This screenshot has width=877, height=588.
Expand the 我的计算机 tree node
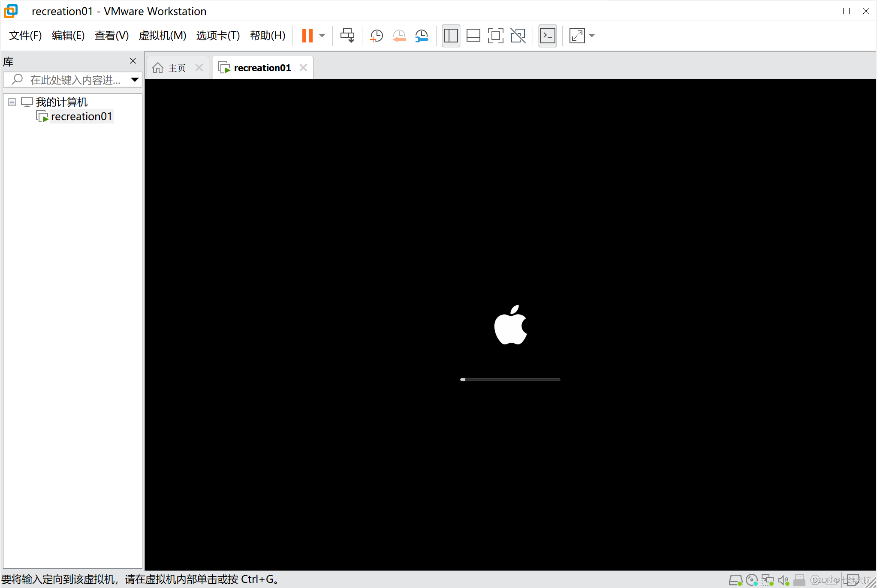coord(12,102)
